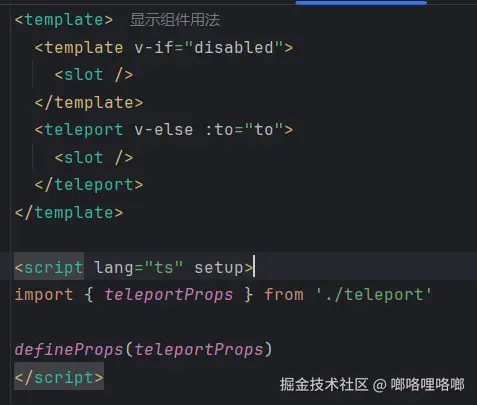Click the v-else directive

(164, 130)
